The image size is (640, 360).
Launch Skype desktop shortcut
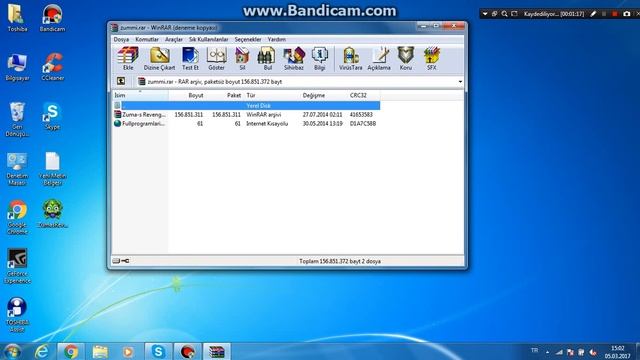click(52, 116)
